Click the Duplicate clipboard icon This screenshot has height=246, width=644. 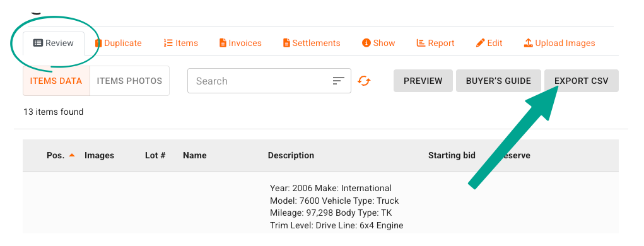tap(98, 43)
